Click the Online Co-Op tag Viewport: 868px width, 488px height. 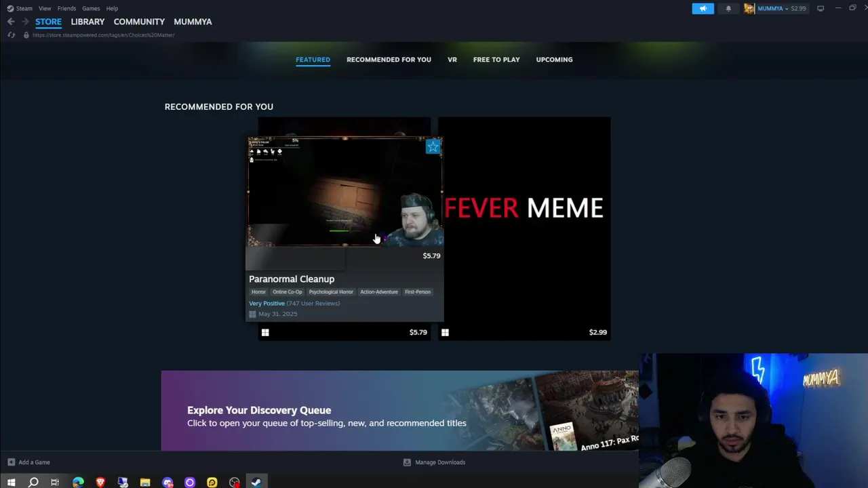click(288, 292)
